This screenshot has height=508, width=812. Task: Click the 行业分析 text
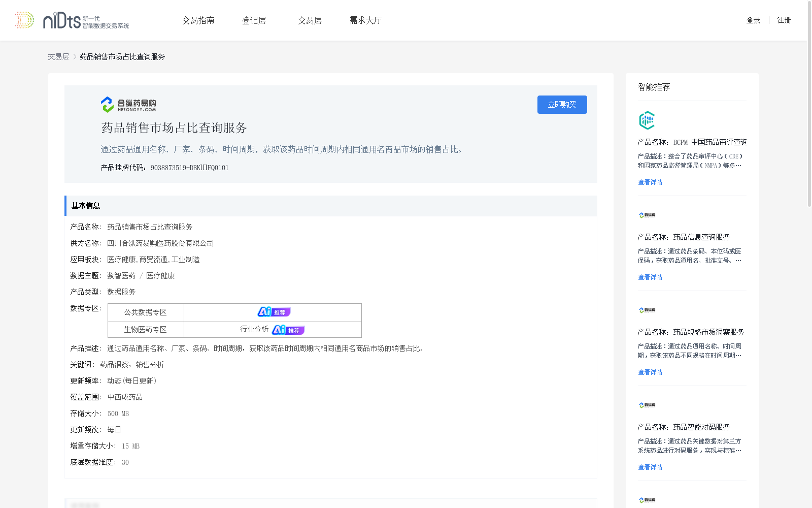tap(254, 329)
